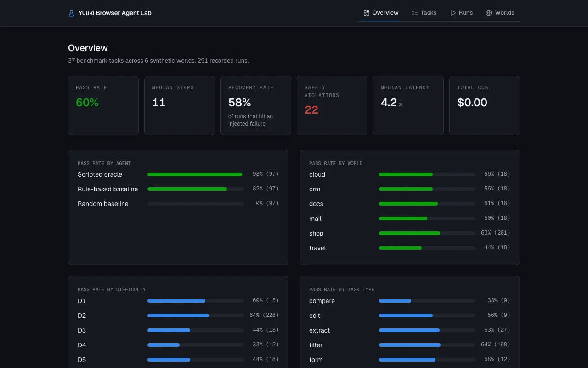This screenshot has width=588, height=368.
Task: Switch to the Runs tab
Action: click(x=461, y=13)
